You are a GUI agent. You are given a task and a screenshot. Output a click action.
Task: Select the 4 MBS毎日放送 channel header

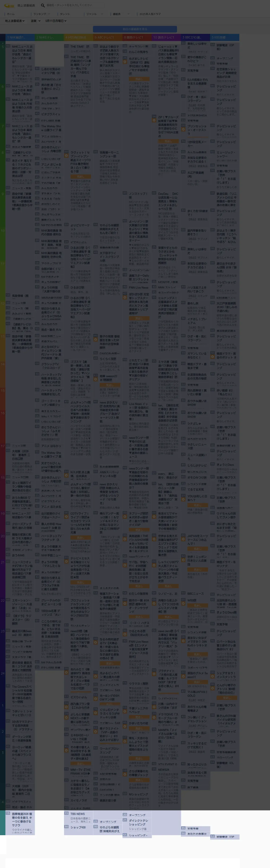pos(78,37)
